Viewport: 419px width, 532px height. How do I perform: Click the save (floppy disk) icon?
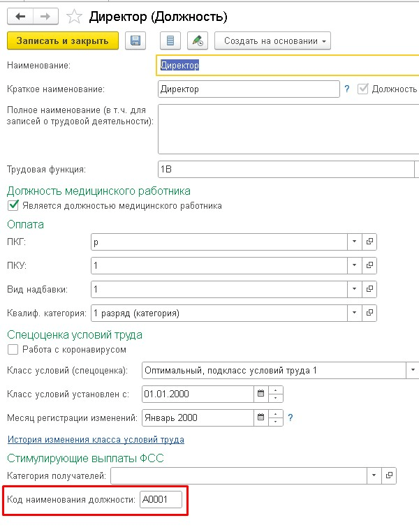135,41
